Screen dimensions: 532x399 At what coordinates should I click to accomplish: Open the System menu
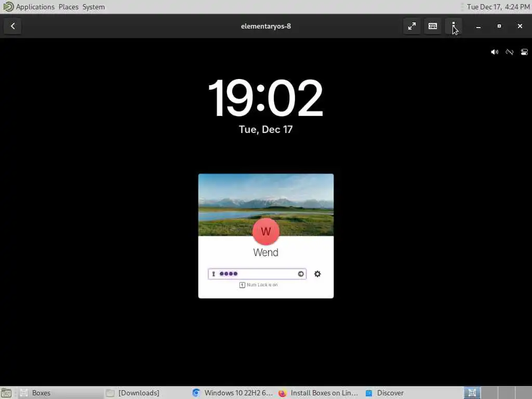point(94,7)
